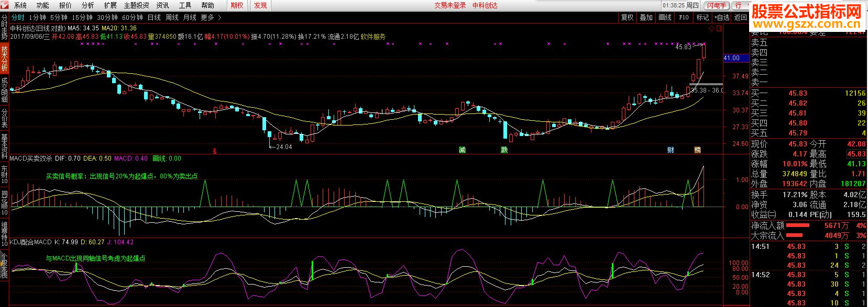Select 分时走势 sidebar tab
This screenshot has height=307, width=868.
click(x=4, y=28)
